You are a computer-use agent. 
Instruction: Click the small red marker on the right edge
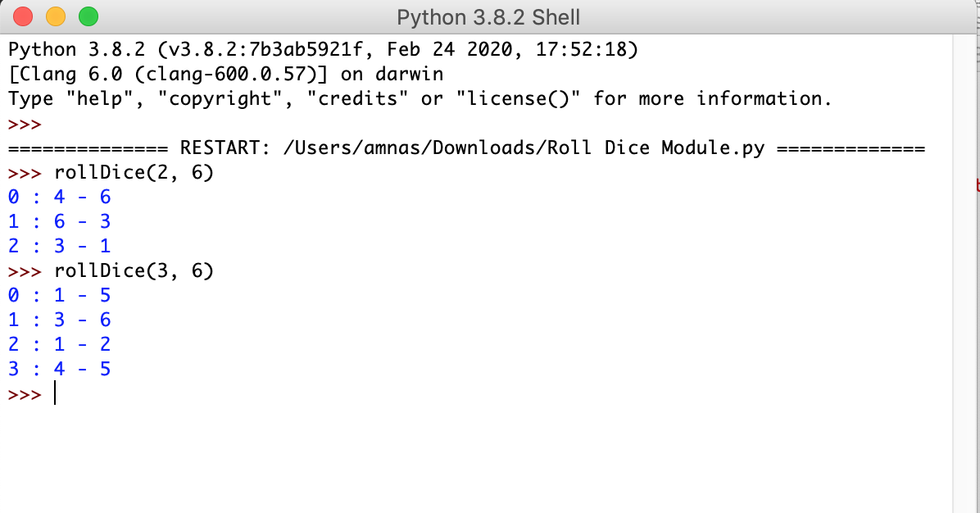coord(976,185)
